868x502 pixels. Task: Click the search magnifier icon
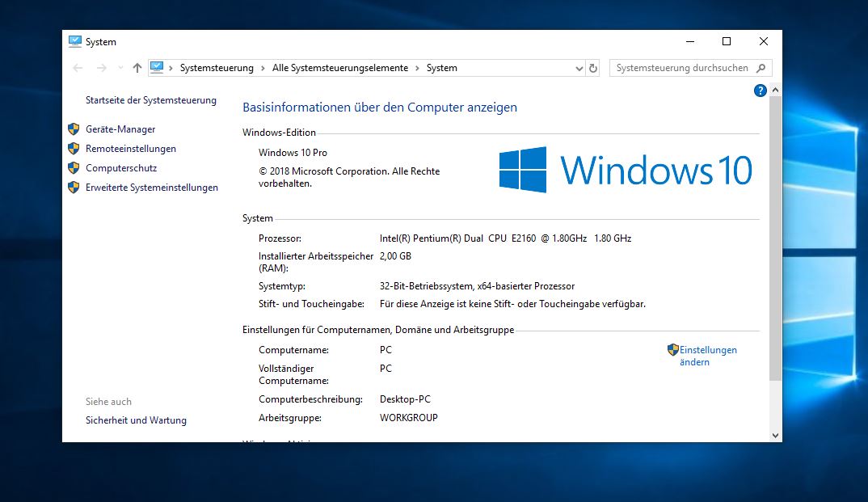761,68
